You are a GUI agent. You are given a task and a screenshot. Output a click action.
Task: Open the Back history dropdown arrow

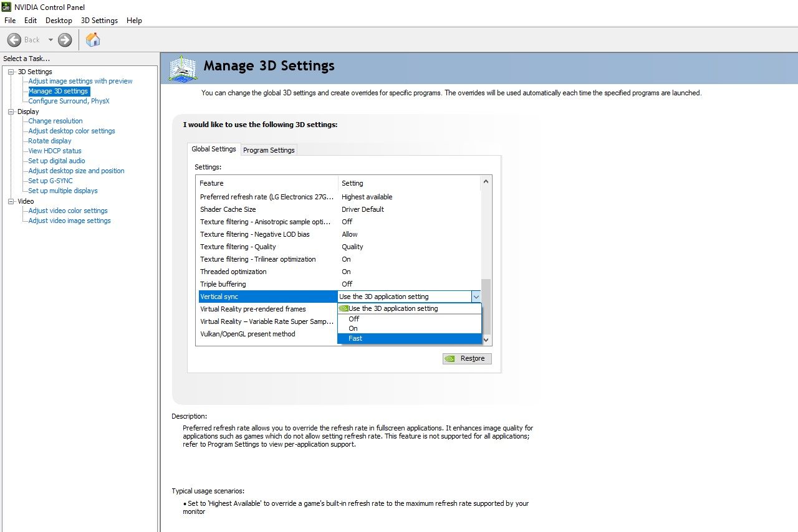(50, 40)
